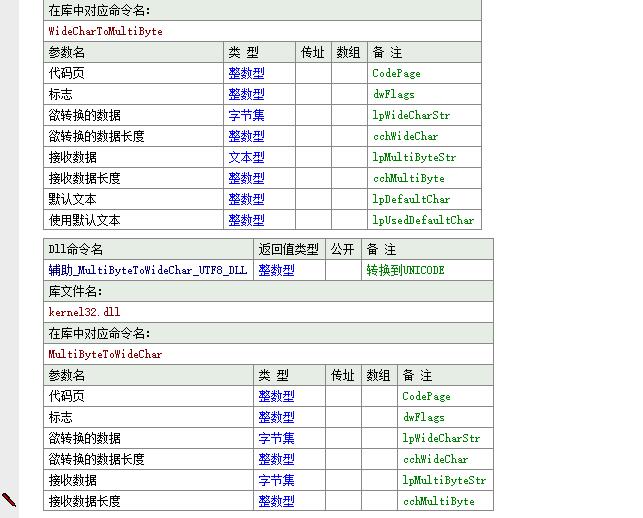643x518 pixels.
Task: Click 标志 in the WideCharToMultiByte parameter table
Action: pyautogui.click(x=60, y=94)
